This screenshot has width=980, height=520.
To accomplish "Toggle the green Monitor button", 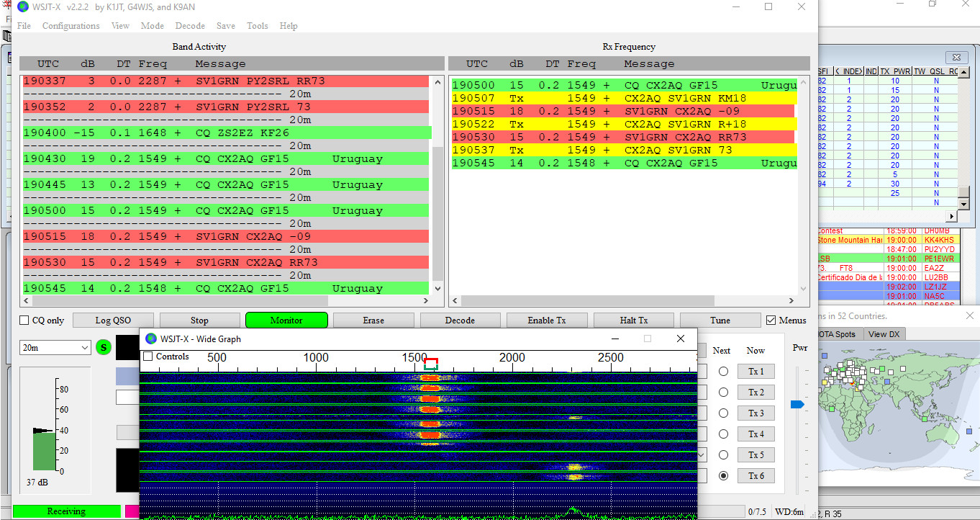I will click(286, 320).
